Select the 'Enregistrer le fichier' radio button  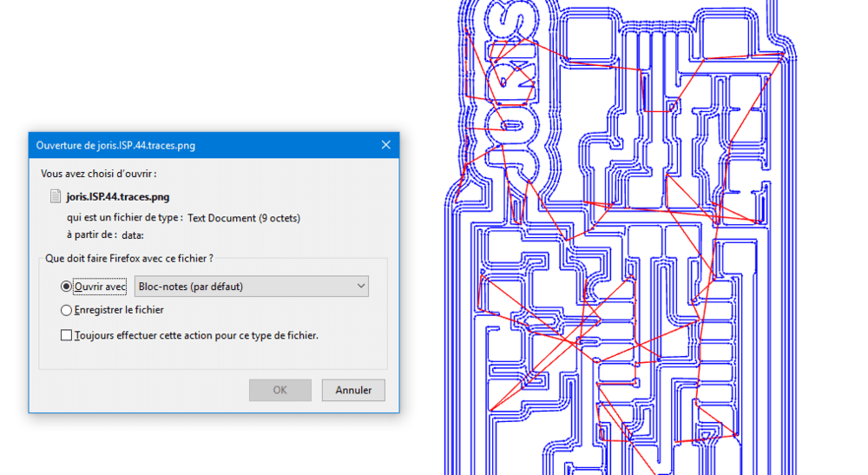[67, 310]
